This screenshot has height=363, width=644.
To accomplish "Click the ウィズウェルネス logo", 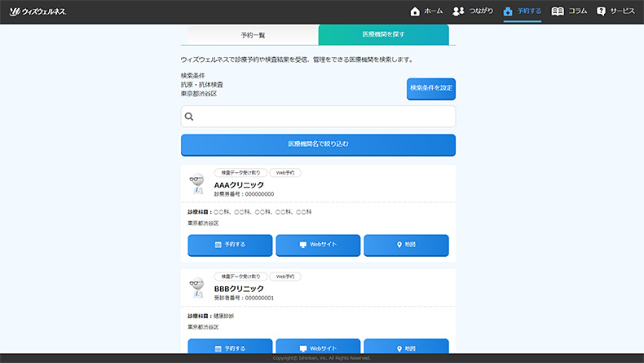I will point(38,11).
